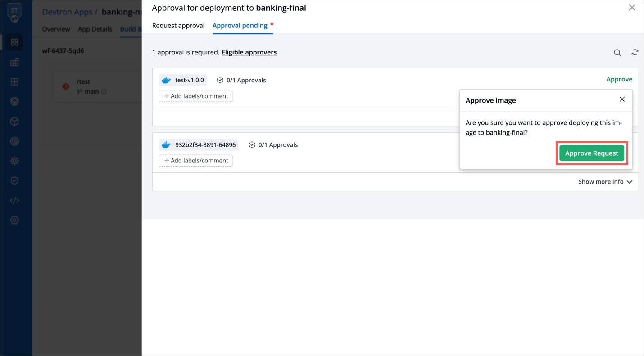
Task: Close the Approve image popup
Action: pos(622,99)
